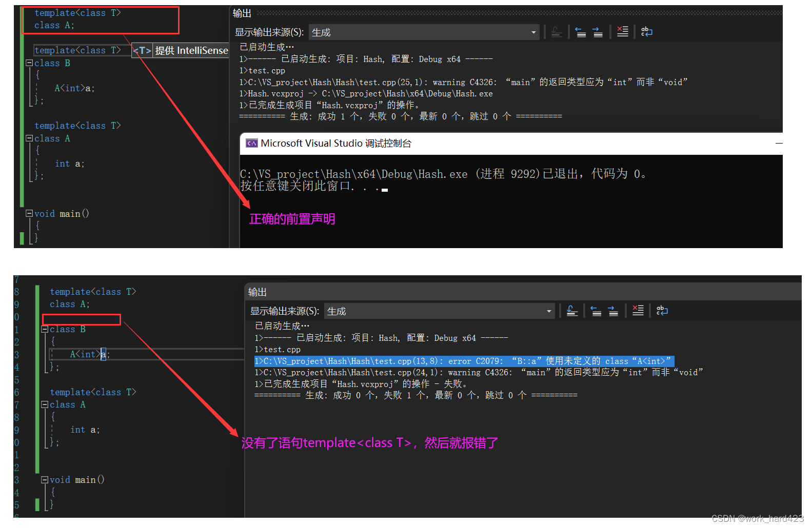Collapse class B in the editor showing line numbers

tap(45, 329)
